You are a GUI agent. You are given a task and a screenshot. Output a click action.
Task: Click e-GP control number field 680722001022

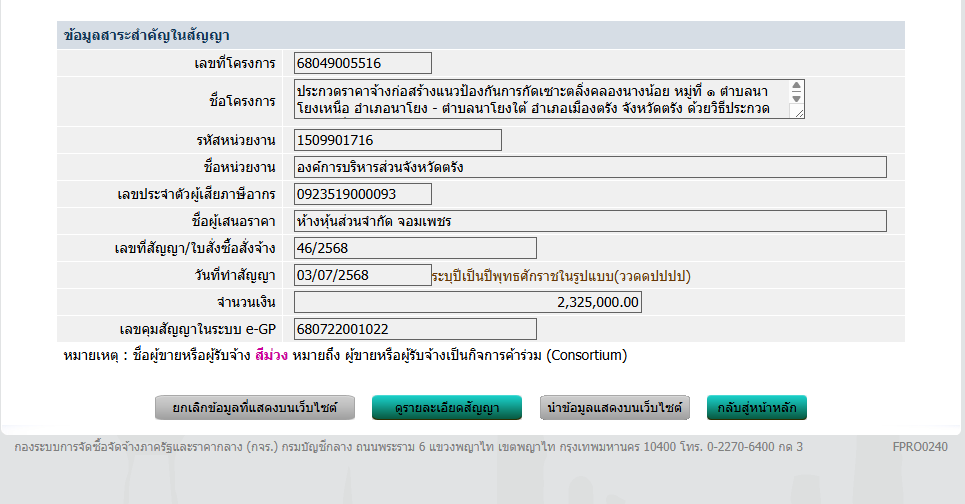(x=415, y=329)
